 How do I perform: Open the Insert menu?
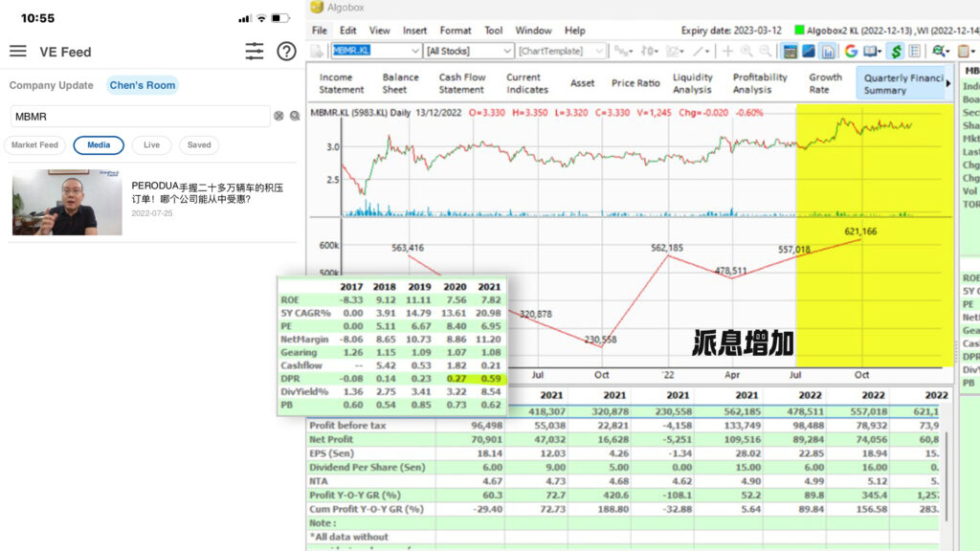click(x=414, y=30)
